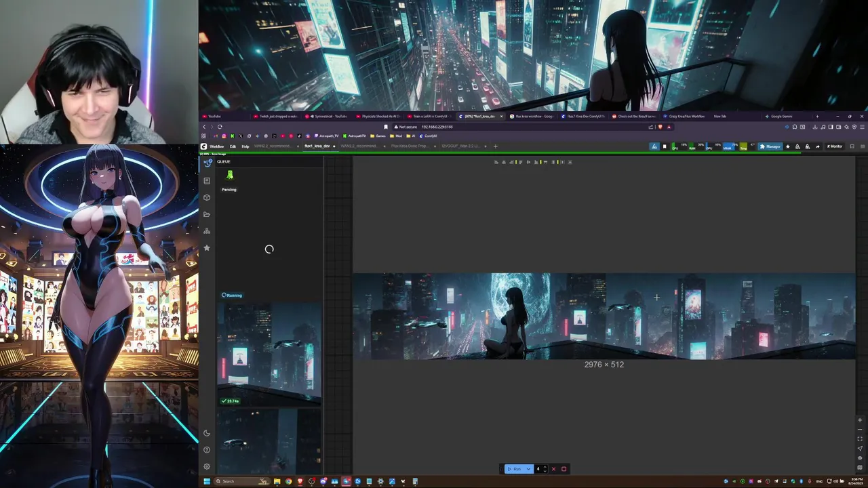Switch to flux1_krea_dev workflow tab

click(x=319, y=146)
